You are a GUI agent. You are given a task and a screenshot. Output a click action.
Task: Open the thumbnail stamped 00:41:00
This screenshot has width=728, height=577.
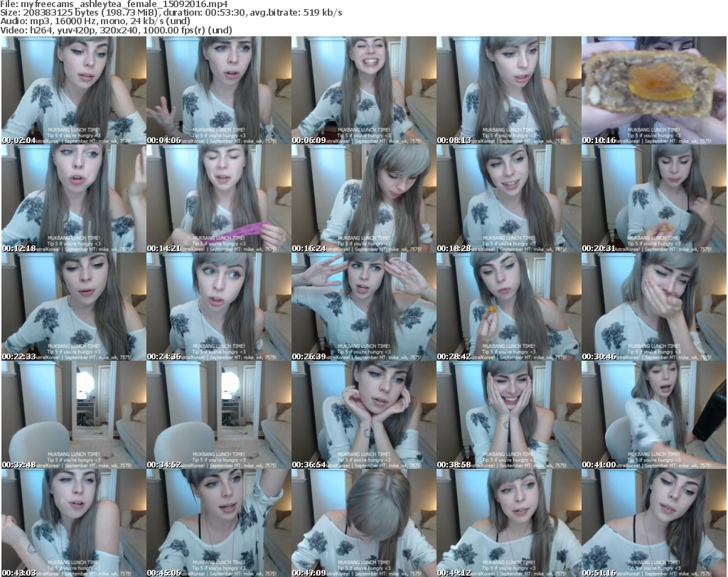coord(654,415)
